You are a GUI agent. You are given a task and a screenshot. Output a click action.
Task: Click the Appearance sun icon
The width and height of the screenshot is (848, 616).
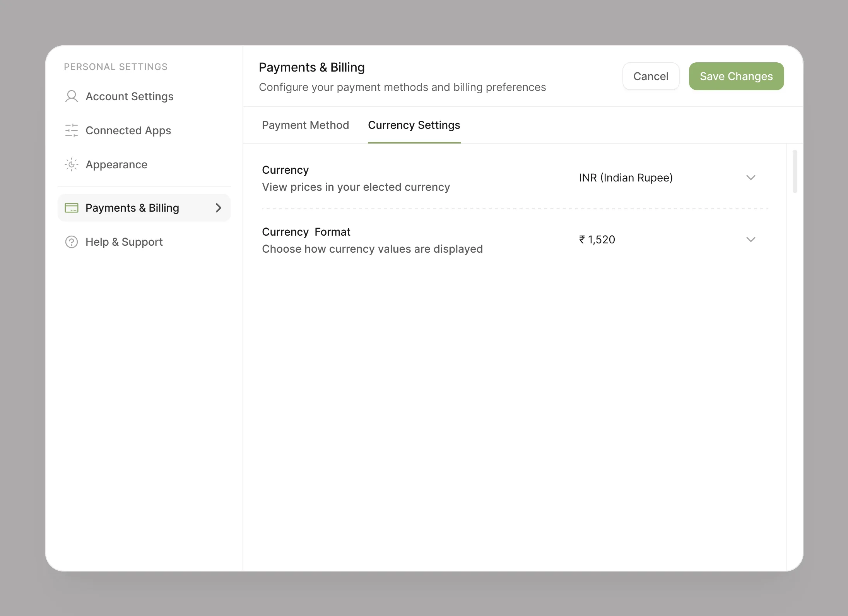(x=72, y=164)
